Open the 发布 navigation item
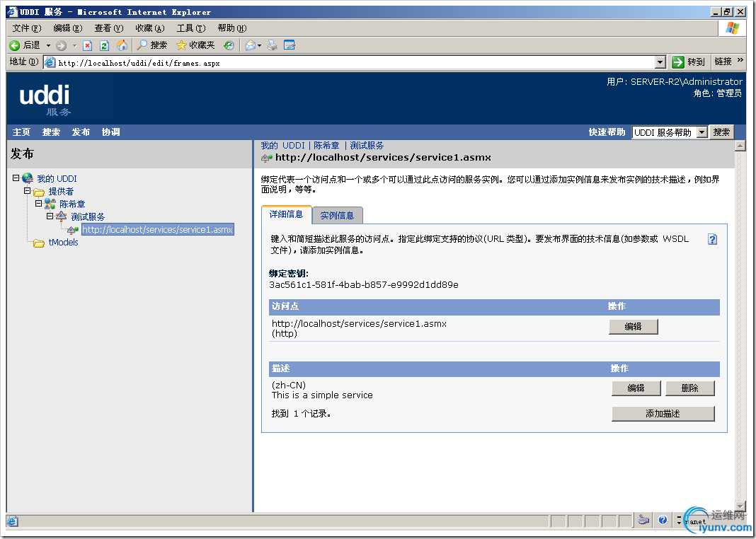The image size is (756, 539). pyautogui.click(x=81, y=132)
